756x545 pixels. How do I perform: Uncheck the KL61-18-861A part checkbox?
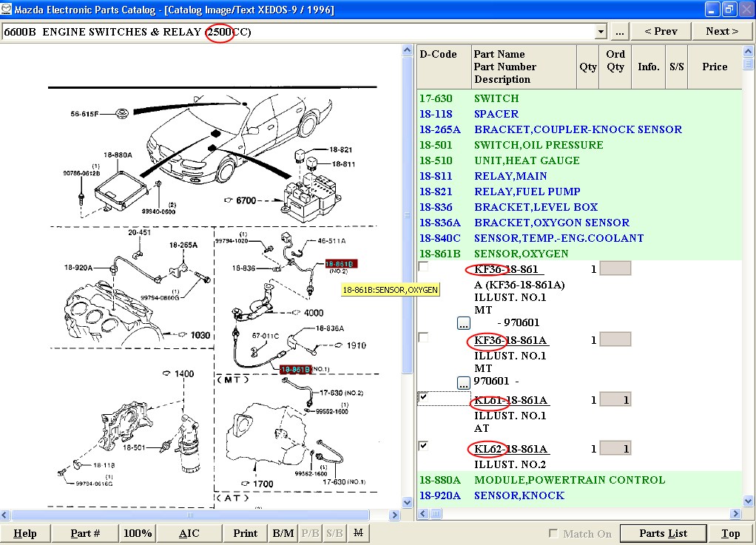[423, 397]
